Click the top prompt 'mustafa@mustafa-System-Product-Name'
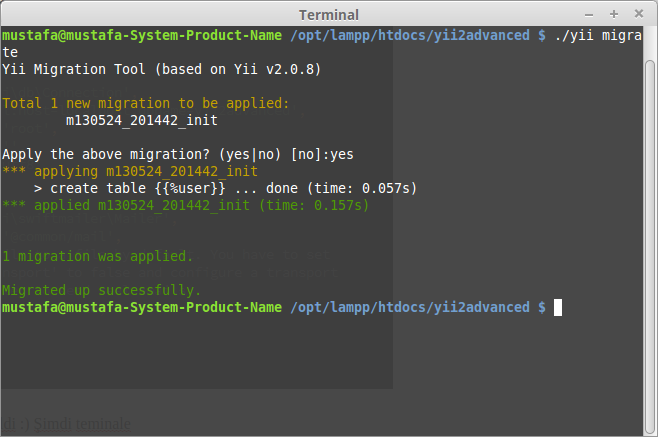The height and width of the screenshot is (437, 658). [142, 35]
